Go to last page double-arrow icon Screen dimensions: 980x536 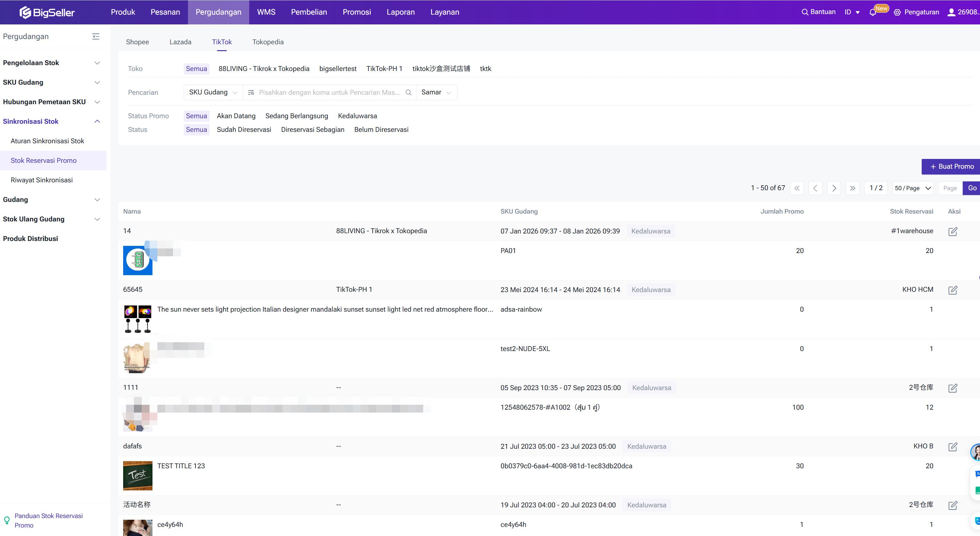point(853,188)
